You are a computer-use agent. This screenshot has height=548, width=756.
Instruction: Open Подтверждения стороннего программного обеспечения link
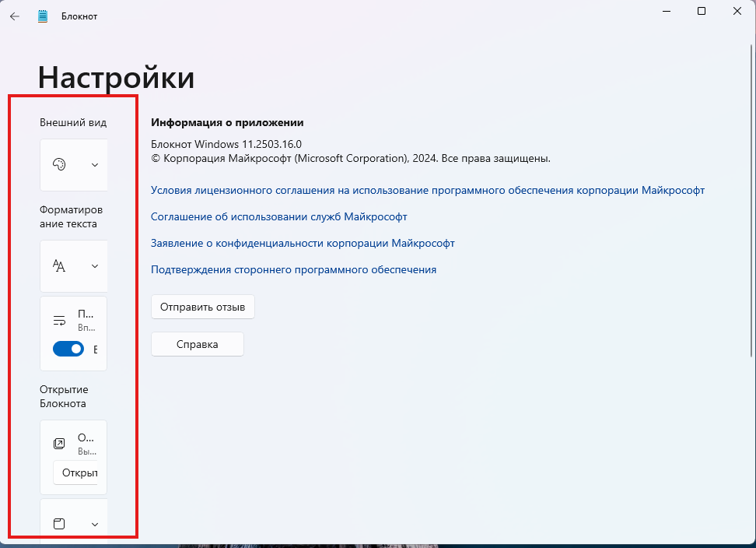pos(294,269)
